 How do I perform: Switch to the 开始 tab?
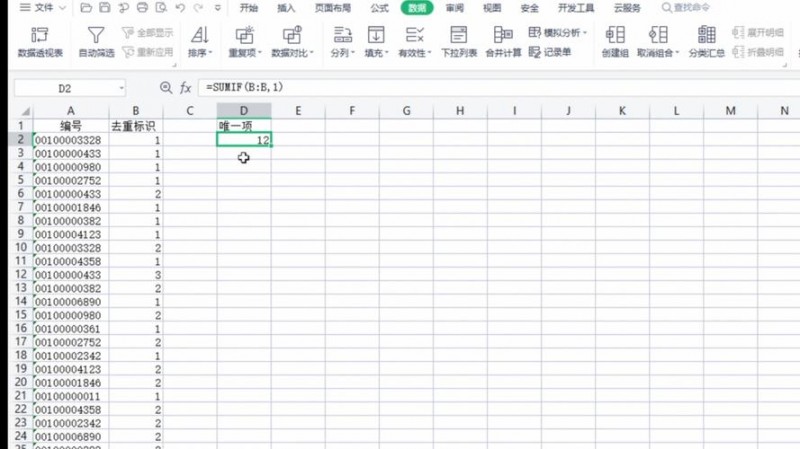(249, 8)
